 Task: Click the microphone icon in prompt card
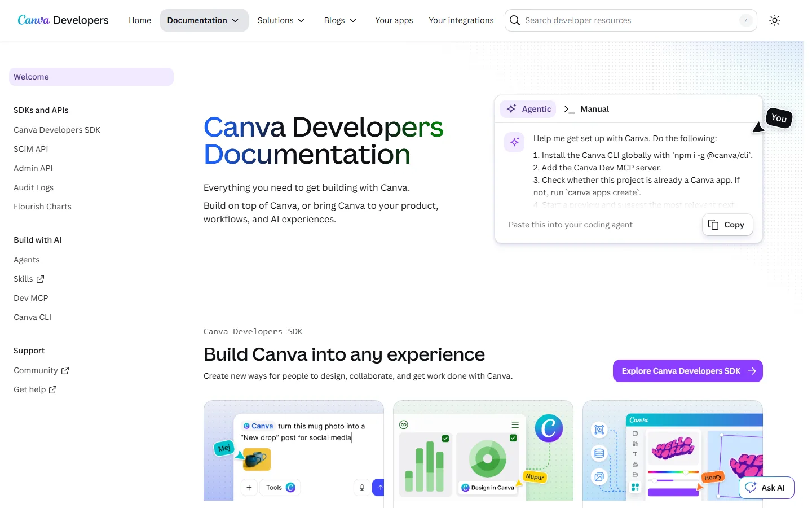click(x=362, y=488)
